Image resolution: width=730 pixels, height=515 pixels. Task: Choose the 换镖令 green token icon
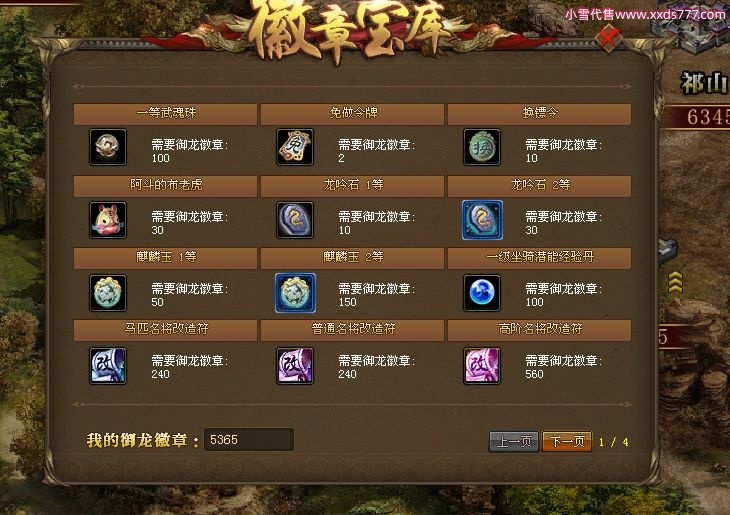(x=482, y=147)
